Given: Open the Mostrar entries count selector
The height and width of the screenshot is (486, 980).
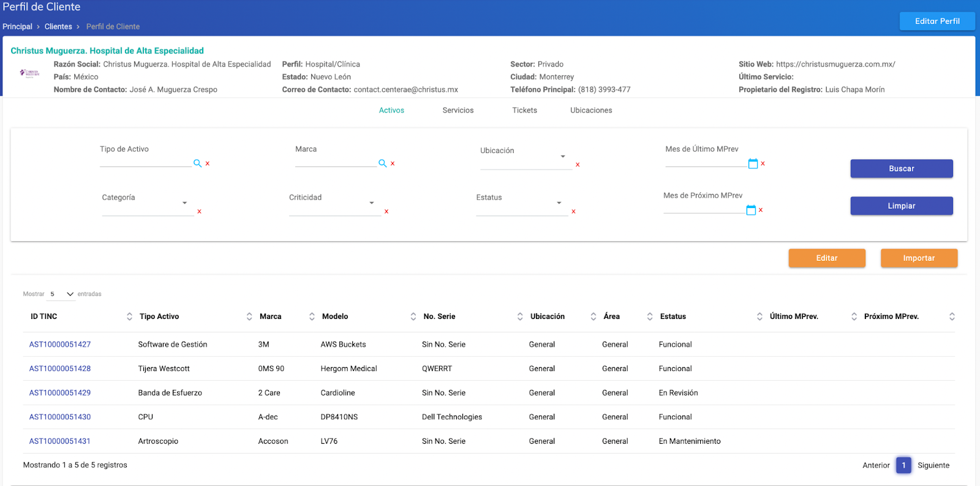Looking at the screenshot, I should (62, 294).
